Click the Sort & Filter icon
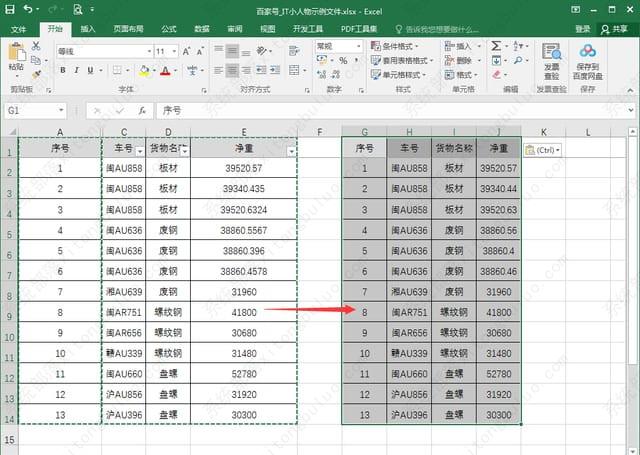640x455 pixels. (x=518, y=46)
